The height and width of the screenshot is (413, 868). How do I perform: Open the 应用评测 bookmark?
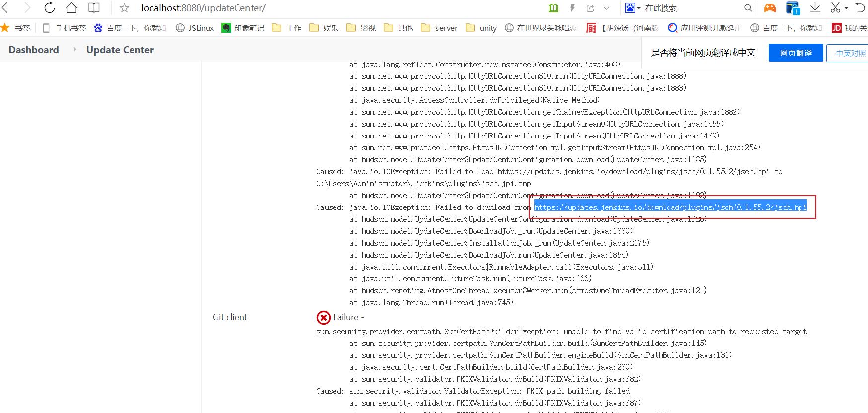click(705, 28)
